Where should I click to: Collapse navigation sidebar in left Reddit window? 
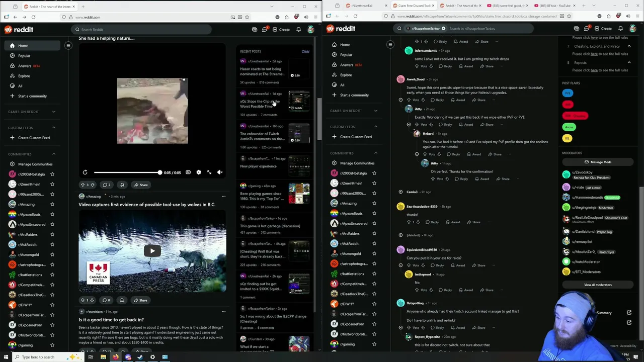68,46
